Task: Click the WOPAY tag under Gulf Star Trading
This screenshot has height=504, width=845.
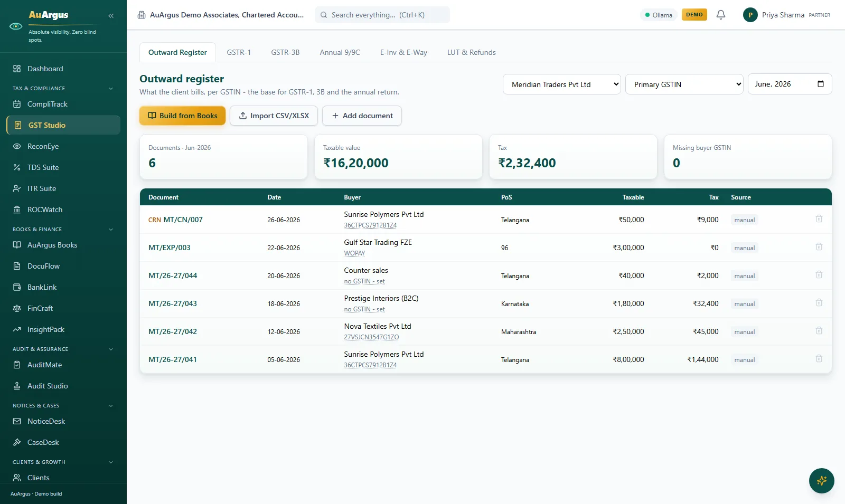Action: [354, 253]
